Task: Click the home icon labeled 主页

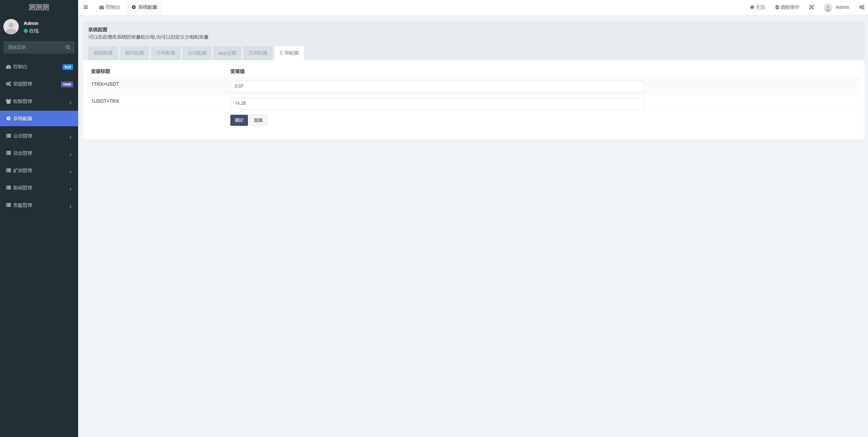Action: click(x=757, y=7)
